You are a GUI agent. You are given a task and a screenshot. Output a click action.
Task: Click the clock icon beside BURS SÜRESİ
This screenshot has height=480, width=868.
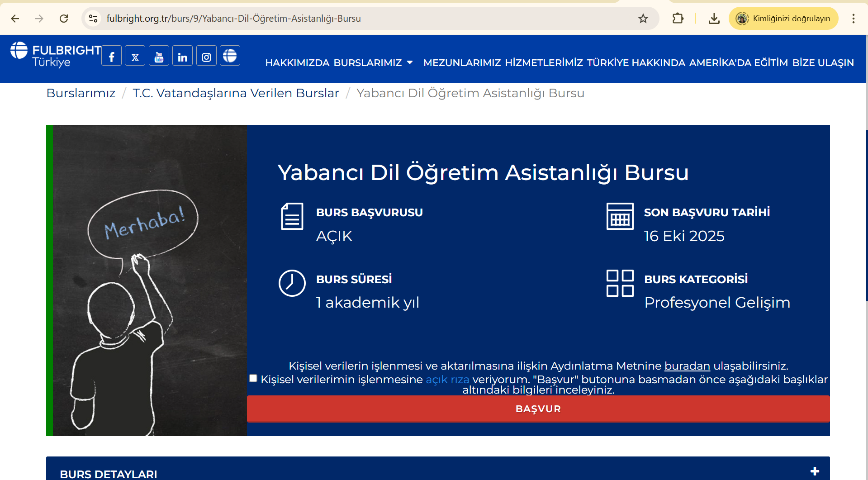click(292, 283)
